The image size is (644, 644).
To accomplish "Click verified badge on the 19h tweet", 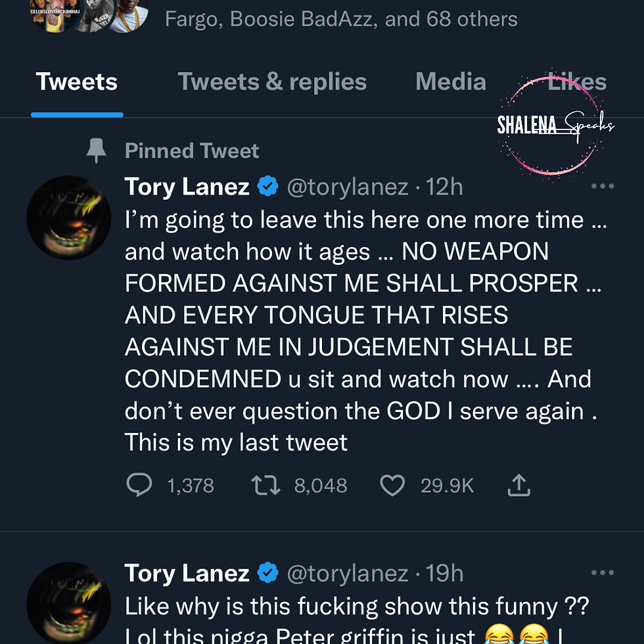I will coord(267,574).
